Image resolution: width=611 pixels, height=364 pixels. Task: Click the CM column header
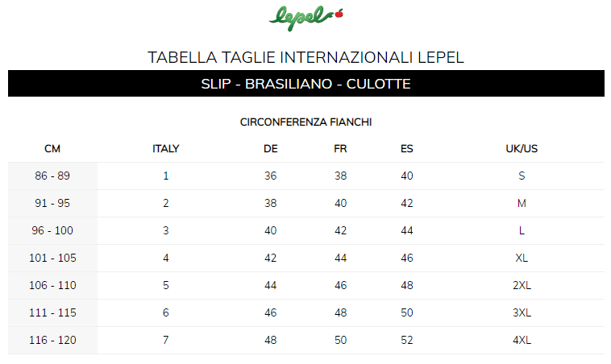[x=52, y=149]
